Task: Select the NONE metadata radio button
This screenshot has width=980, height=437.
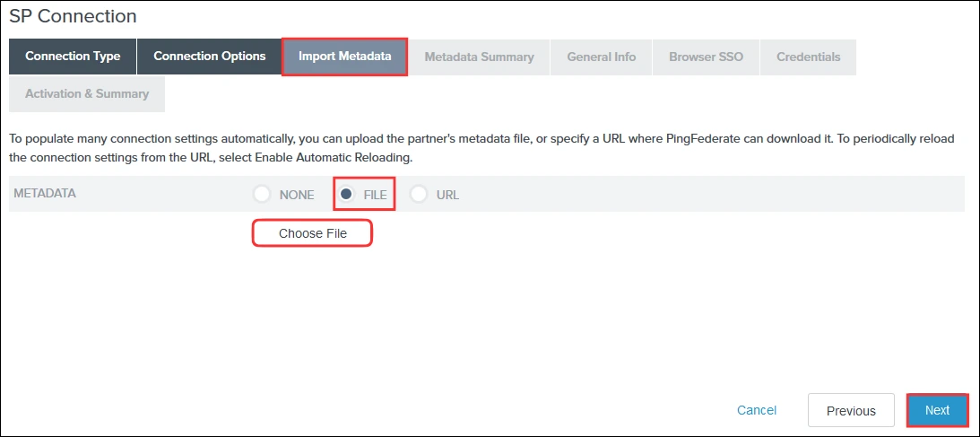Action: pyautogui.click(x=262, y=195)
